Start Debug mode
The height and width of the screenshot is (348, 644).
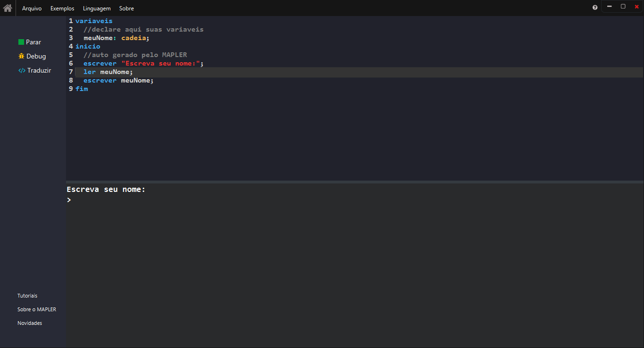32,56
